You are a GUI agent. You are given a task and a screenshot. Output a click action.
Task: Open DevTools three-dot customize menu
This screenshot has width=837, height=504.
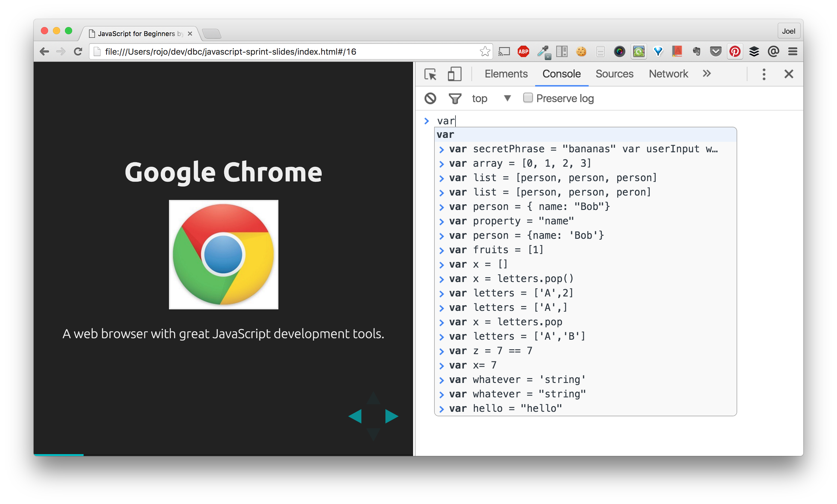tap(764, 74)
